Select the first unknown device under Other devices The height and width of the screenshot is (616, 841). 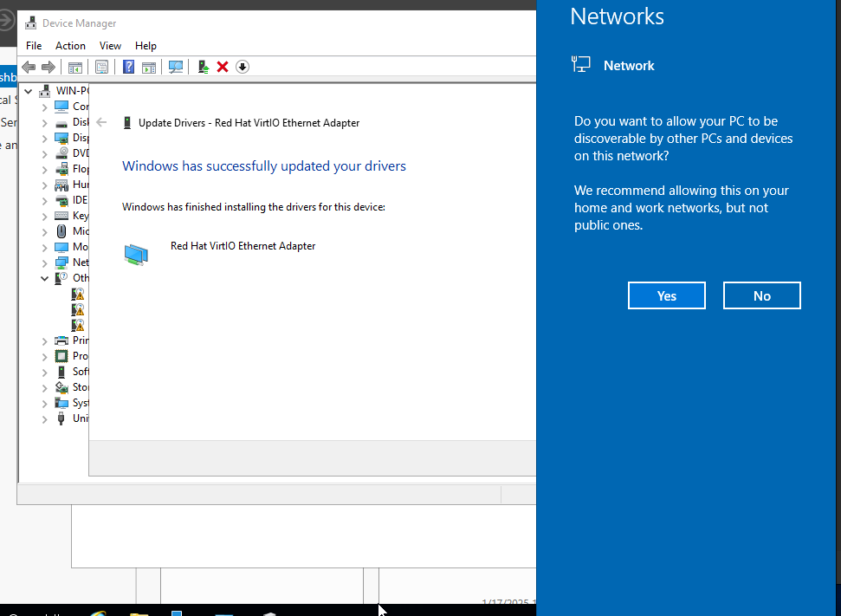(x=78, y=294)
